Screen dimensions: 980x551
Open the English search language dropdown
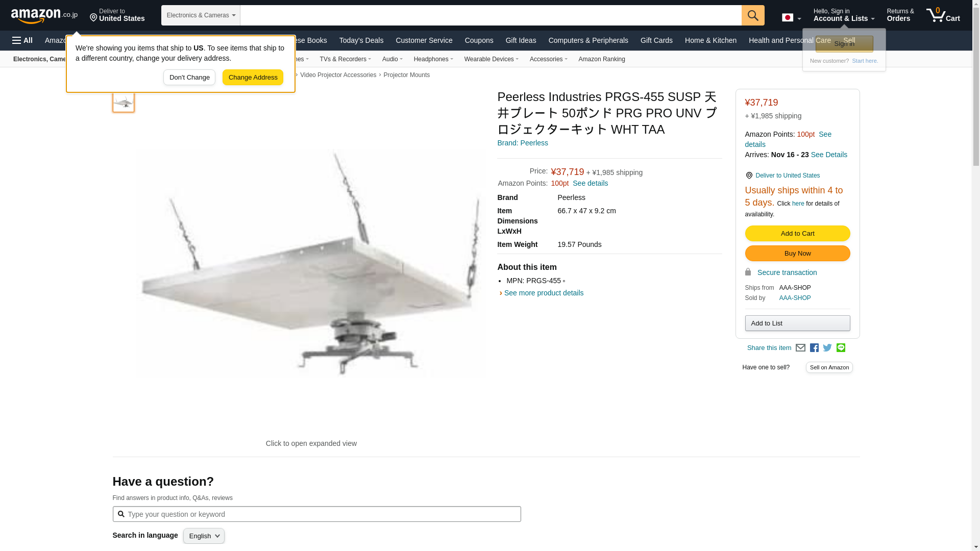coord(204,536)
